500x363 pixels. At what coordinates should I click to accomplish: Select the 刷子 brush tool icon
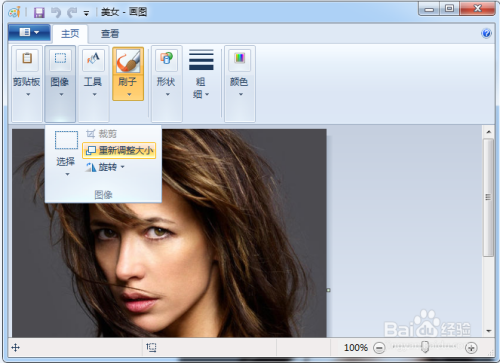128,61
